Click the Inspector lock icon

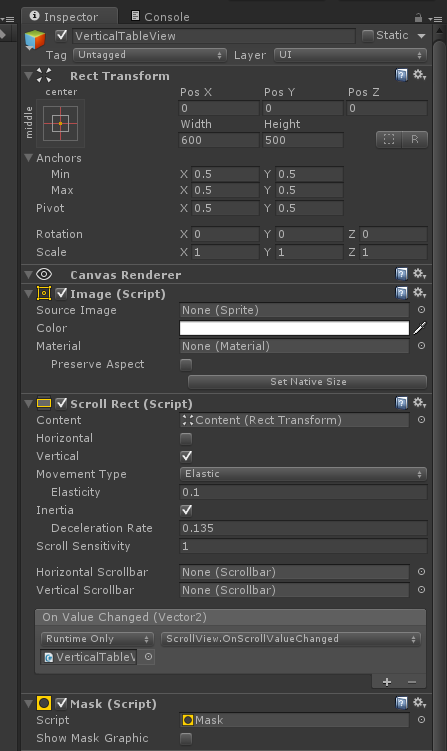tap(418, 18)
